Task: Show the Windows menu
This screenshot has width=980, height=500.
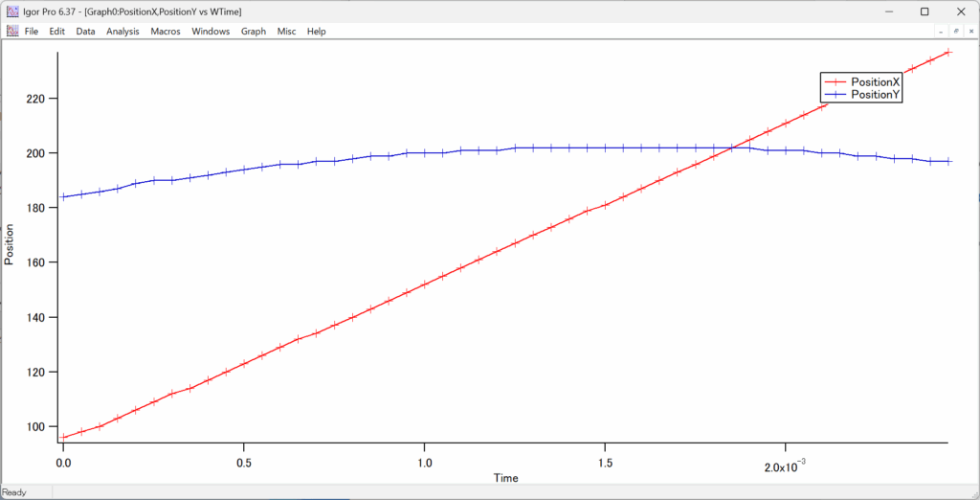Action: click(211, 31)
